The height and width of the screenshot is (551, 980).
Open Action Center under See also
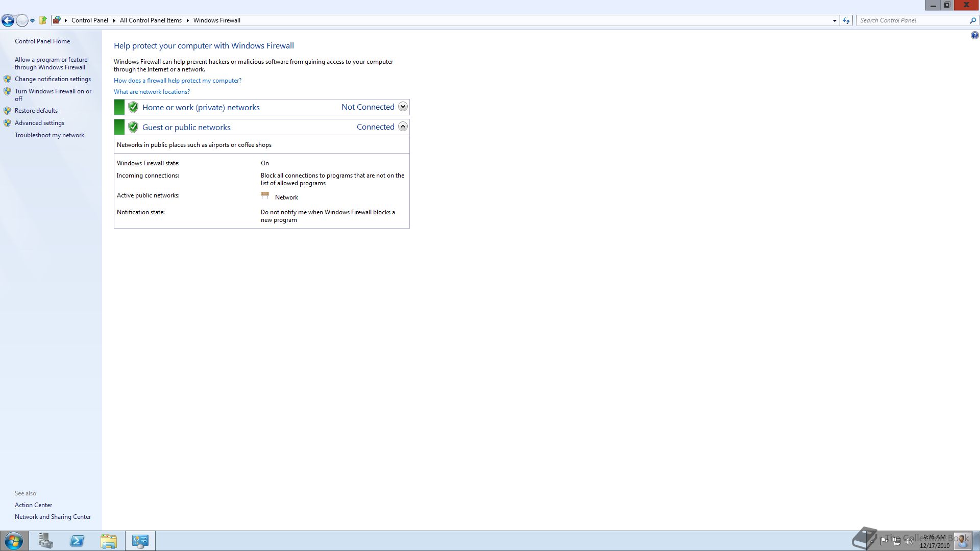pos(33,505)
